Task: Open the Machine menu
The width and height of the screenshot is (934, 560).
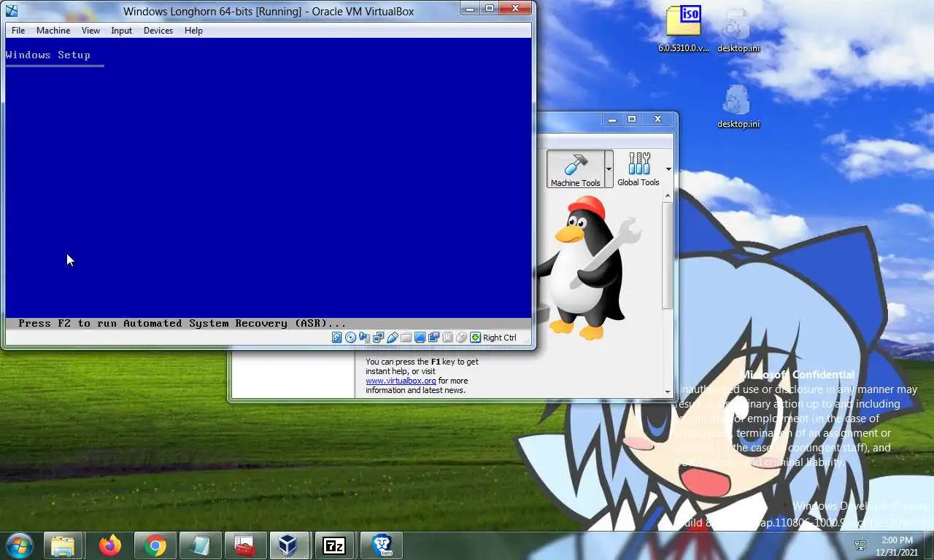Action: pos(53,31)
